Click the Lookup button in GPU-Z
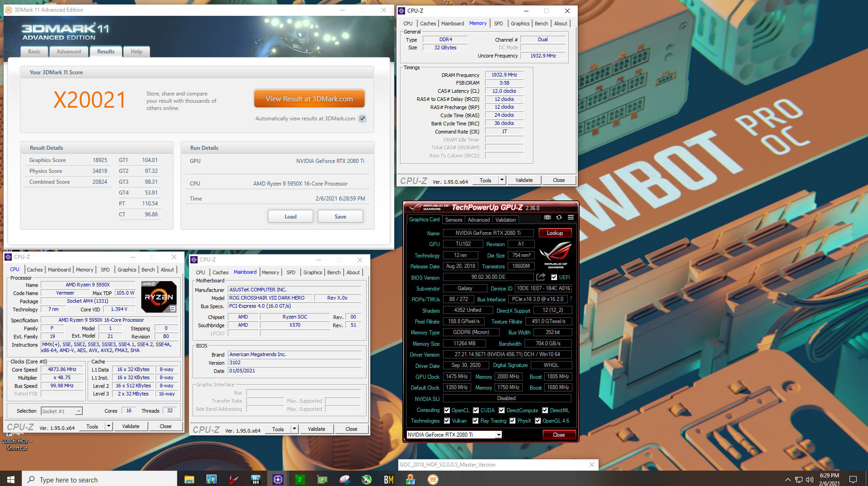This screenshot has height=486, width=868. click(555, 233)
